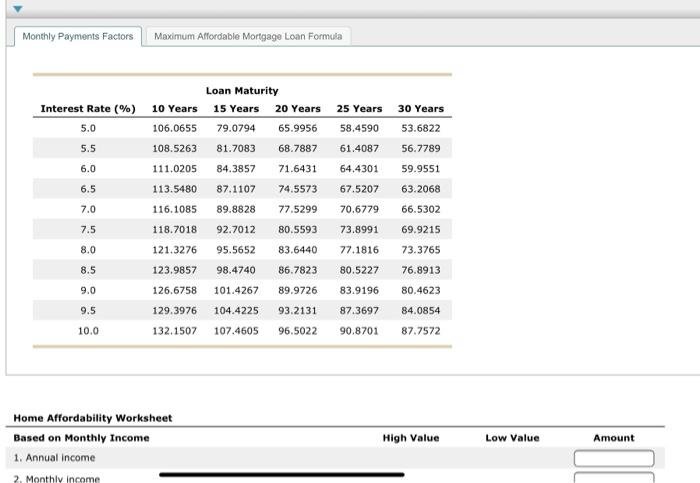Click the 8.0 interest rate row label
700x483 pixels.
click(x=88, y=250)
